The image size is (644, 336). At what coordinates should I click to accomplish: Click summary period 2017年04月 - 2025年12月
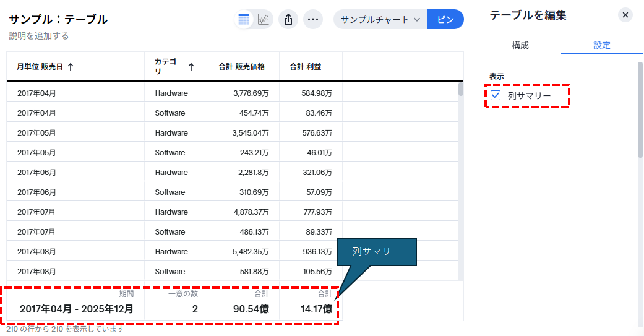point(77,309)
